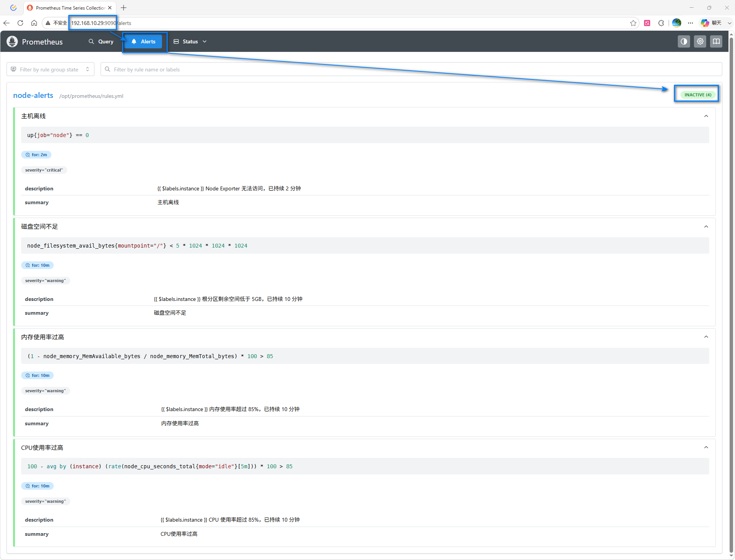Collapse the 磁盘空间不足 rule panel
The height and width of the screenshot is (560, 735).
point(706,226)
